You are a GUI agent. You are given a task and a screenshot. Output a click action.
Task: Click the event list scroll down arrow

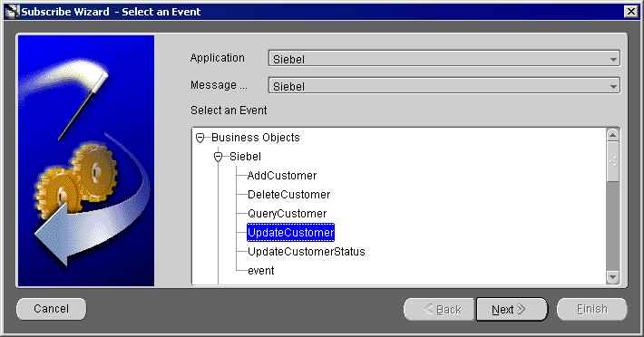pyautogui.click(x=613, y=277)
